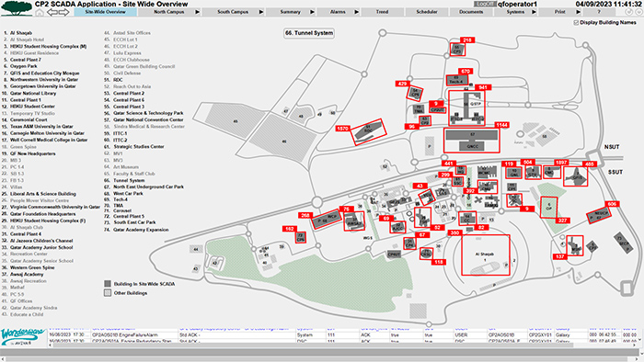The image size is (644, 362).
Task: Go back with the left arrow icon
Action: pyautogui.click(x=52, y=12)
